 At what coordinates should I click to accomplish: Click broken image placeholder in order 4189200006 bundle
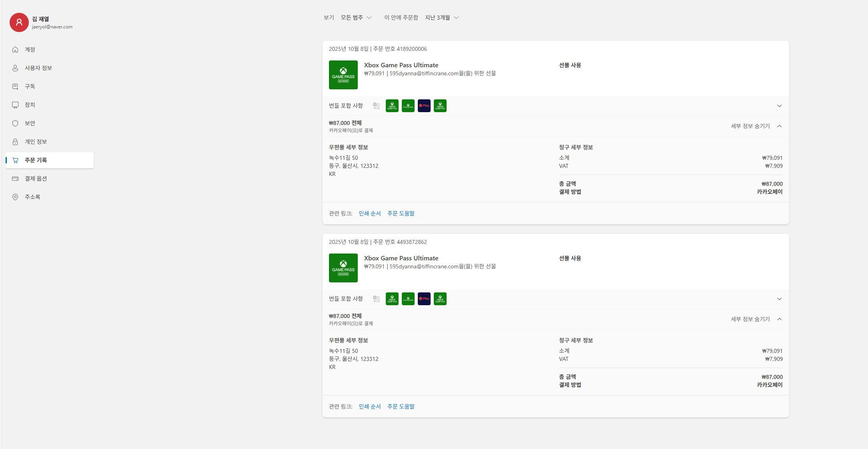[x=376, y=106]
